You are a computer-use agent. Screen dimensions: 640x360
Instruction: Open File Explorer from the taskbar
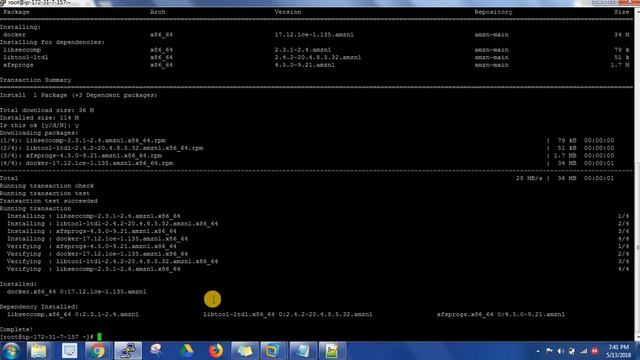pos(39,351)
